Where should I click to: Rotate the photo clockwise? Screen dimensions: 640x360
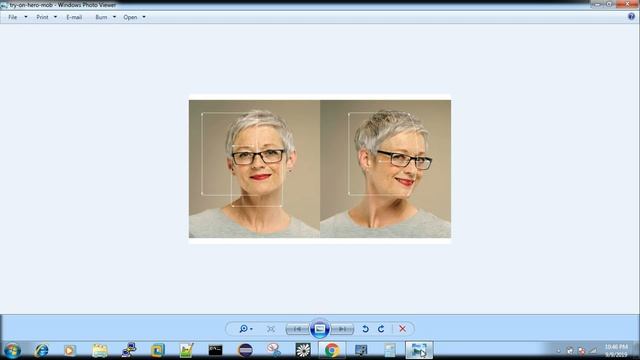381,329
